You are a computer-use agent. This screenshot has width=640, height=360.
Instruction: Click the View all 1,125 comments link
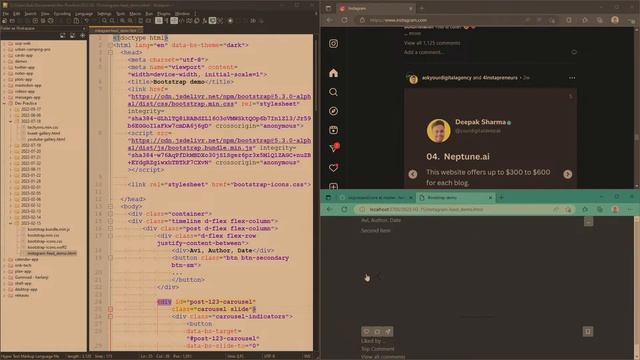click(x=432, y=43)
